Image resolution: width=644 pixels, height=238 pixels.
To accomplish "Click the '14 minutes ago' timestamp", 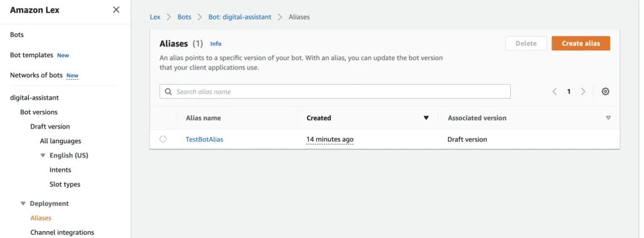I will point(330,139).
